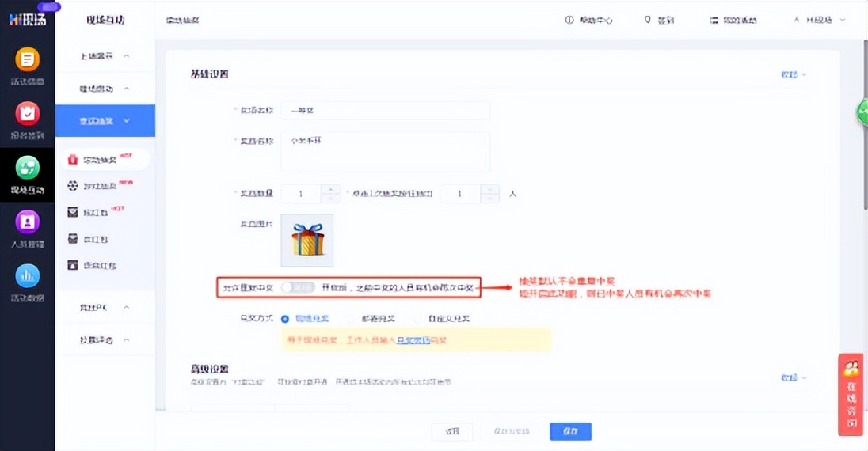Expand the second collapsed sidebar section
Image resolution: width=868 pixels, height=451 pixels.
coord(105,89)
